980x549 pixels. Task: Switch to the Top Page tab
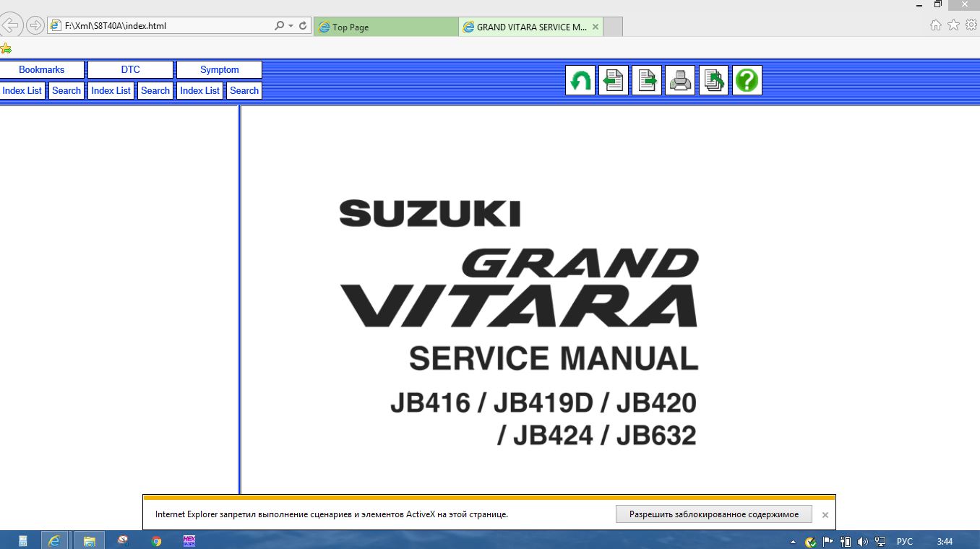click(x=386, y=27)
